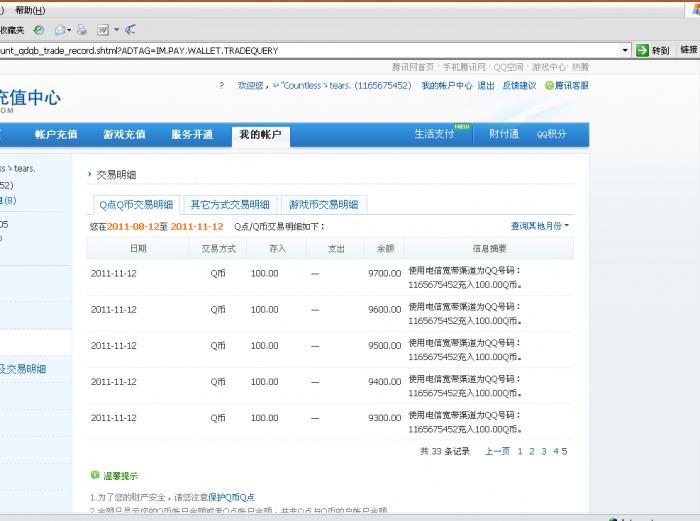Go to page 3 of records
The height and width of the screenshot is (521, 700).
click(544, 451)
